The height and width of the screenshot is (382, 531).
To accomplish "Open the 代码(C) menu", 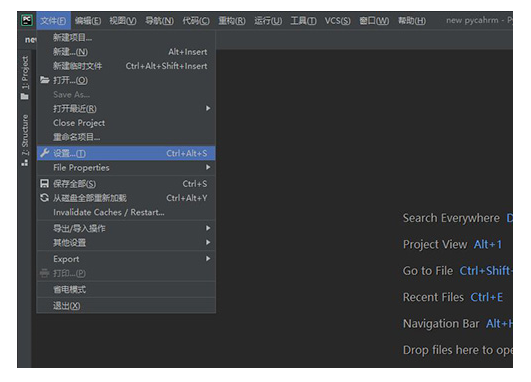I will click(196, 21).
